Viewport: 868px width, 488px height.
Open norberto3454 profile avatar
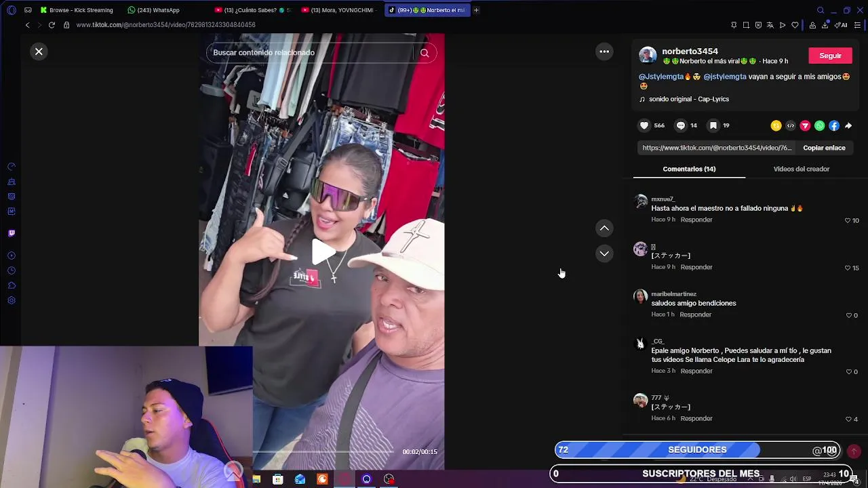[648, 56]
